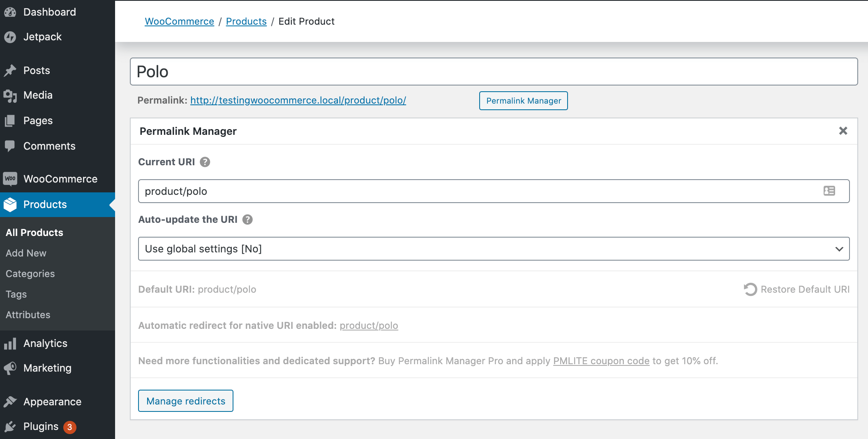
Task: Open Attributes submenu
Action: click(28, 315)
